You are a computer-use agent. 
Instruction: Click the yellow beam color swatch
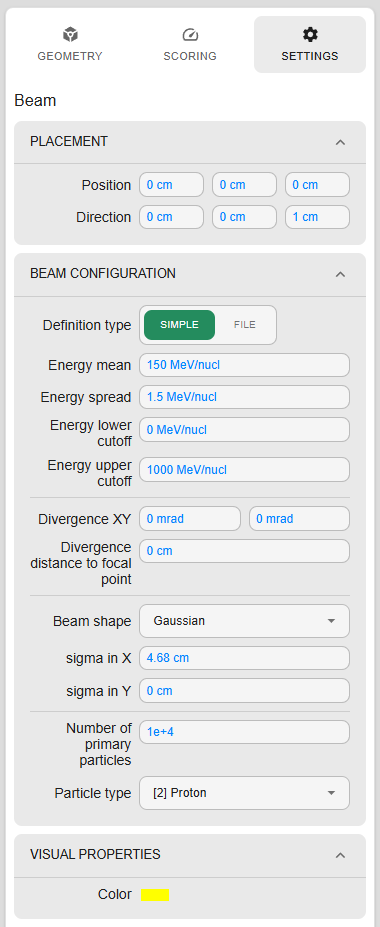point(155,894)
